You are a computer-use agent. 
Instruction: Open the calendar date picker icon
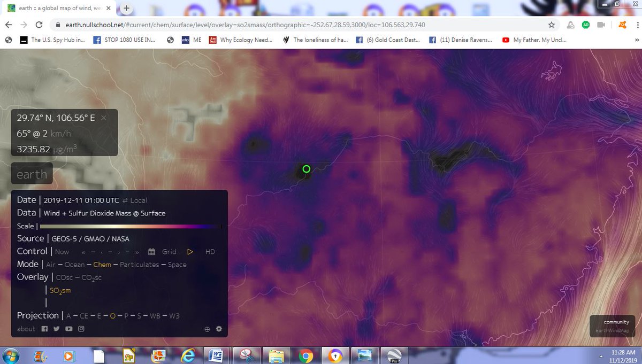(151, 252)
